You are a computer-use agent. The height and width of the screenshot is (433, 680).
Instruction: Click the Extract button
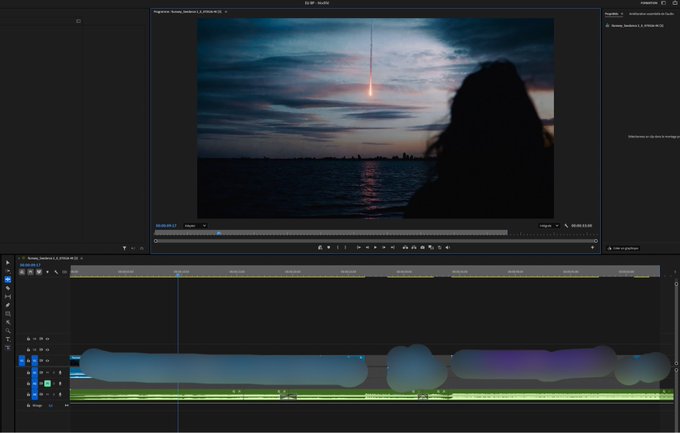[x=414, y=247]
